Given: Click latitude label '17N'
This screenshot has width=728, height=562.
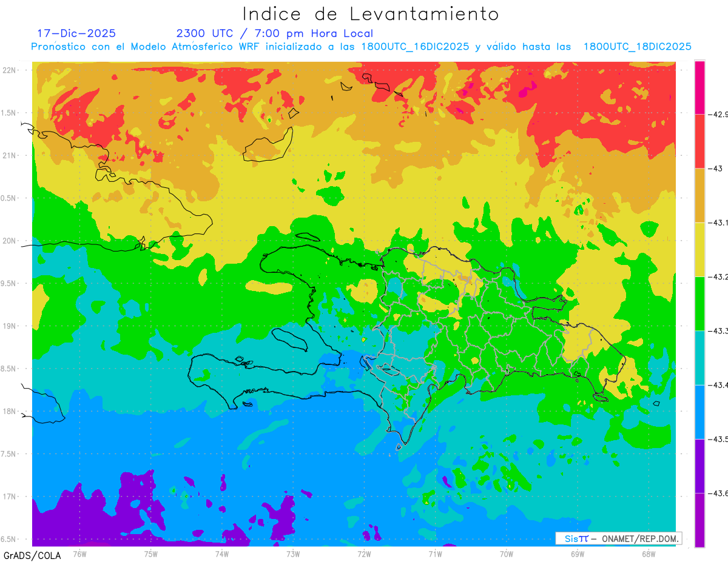Looking at the screenshot, I should (10, 497).
